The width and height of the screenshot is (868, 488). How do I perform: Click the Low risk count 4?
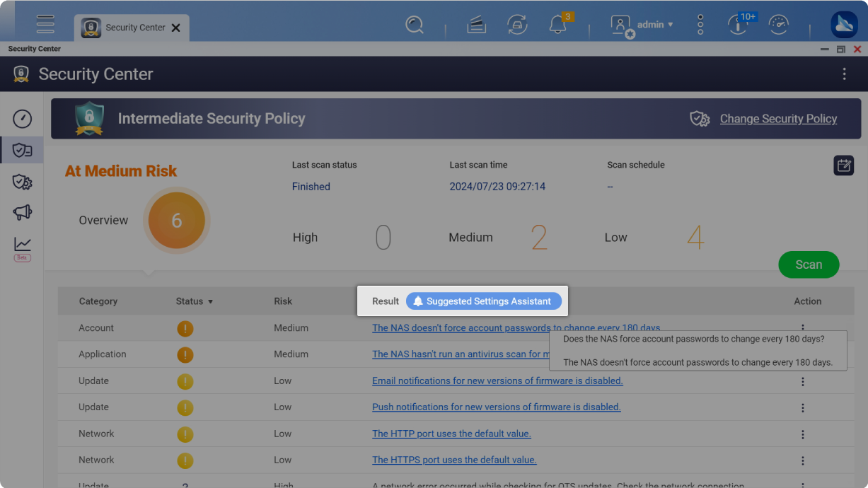click(x=695, y=238)
